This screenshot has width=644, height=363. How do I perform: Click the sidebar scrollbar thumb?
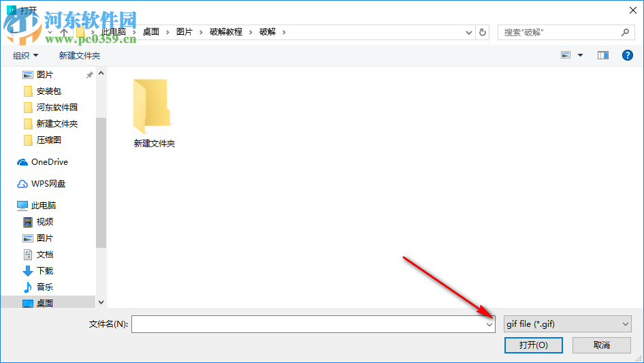(101, 183)
